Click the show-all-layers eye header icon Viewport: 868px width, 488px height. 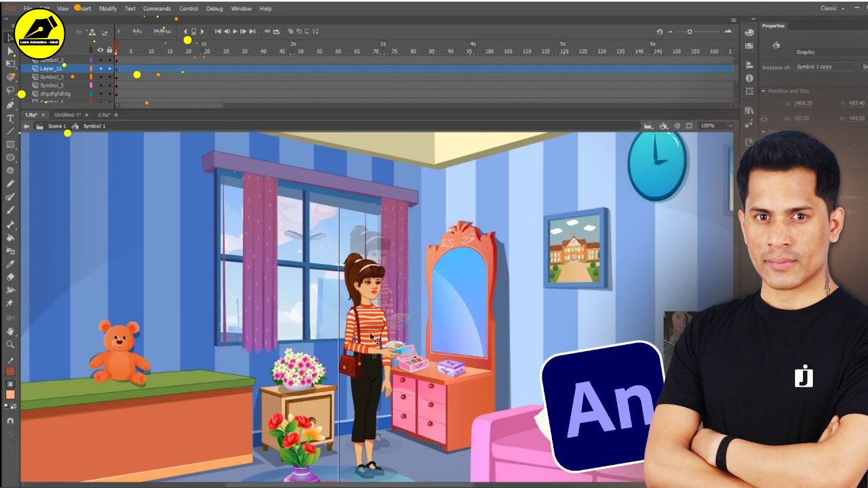click(100, 50)
